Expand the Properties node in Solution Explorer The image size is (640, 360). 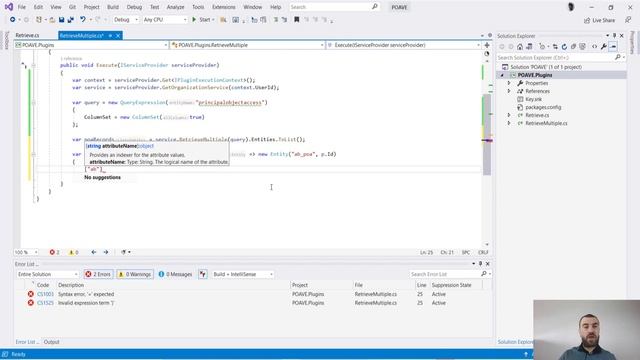(509, 83)
